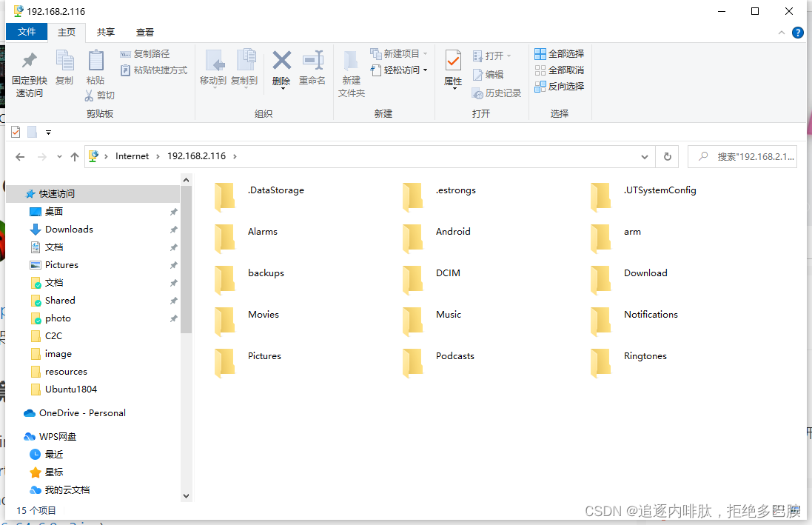Select the .UTSystemConfig folder
The height and width of the screenshot is (525, 812).
point(643,197)
